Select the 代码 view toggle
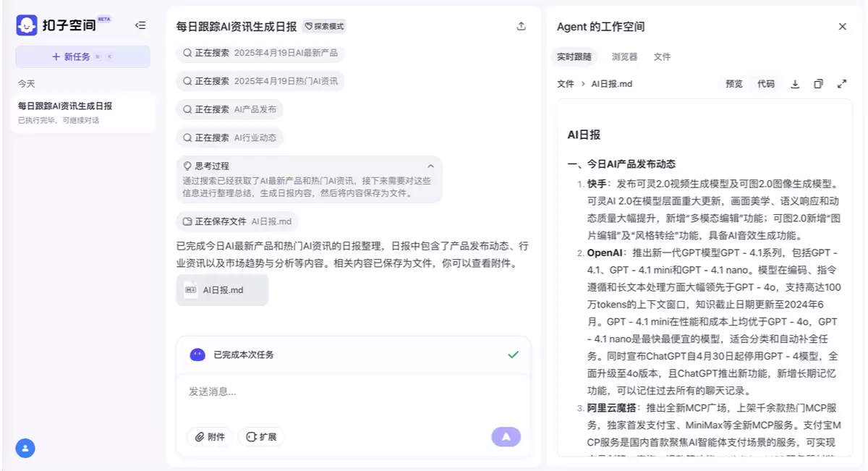 766,84
